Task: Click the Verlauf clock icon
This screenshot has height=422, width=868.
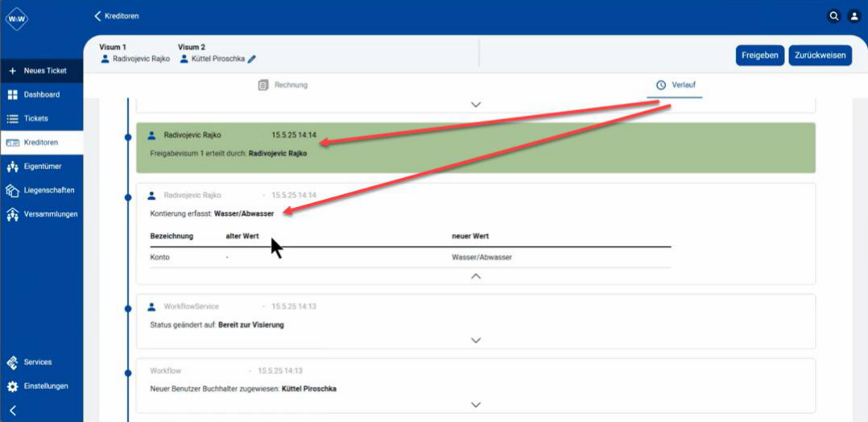Action: 661,85
